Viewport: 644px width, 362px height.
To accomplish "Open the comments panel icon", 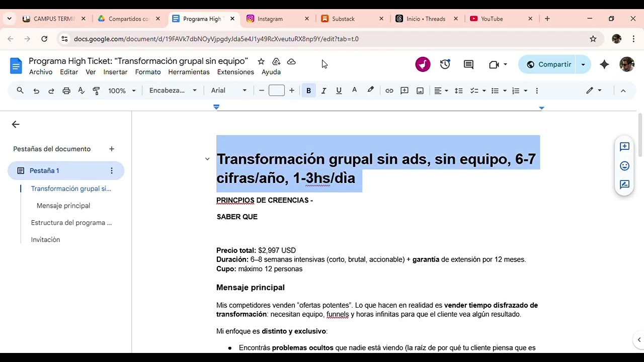I will [x=468, y=64].
